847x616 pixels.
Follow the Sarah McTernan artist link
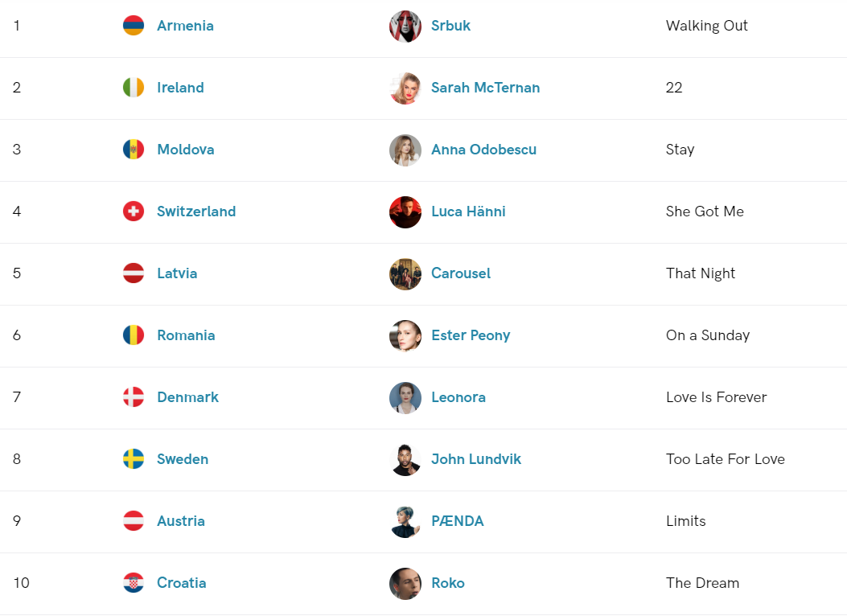click(x=485, y=88)
